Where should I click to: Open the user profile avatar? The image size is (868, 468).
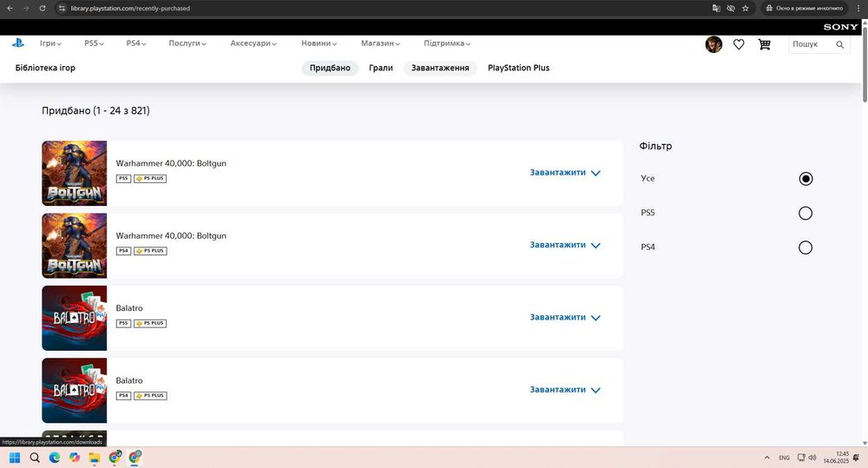pyautogui.click(x=713, y=44)
